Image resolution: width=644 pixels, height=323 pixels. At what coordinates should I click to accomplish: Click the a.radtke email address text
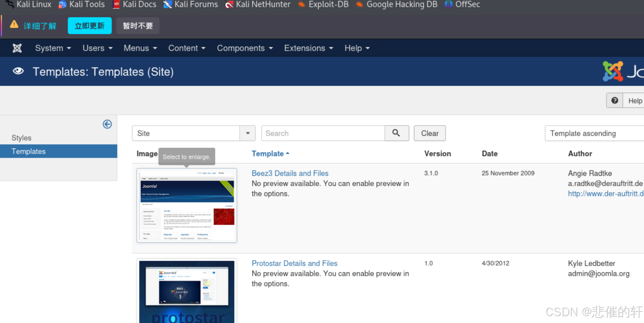tap(605, 183)
